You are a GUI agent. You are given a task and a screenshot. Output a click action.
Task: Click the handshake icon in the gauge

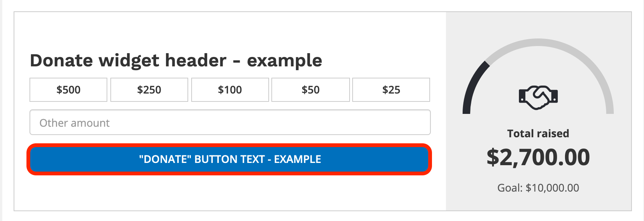click(538, 97)
